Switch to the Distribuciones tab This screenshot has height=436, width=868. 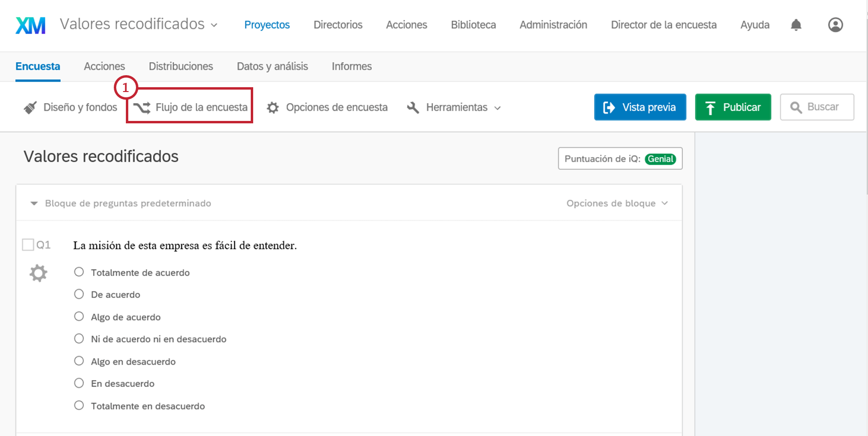tap(181, 66)
